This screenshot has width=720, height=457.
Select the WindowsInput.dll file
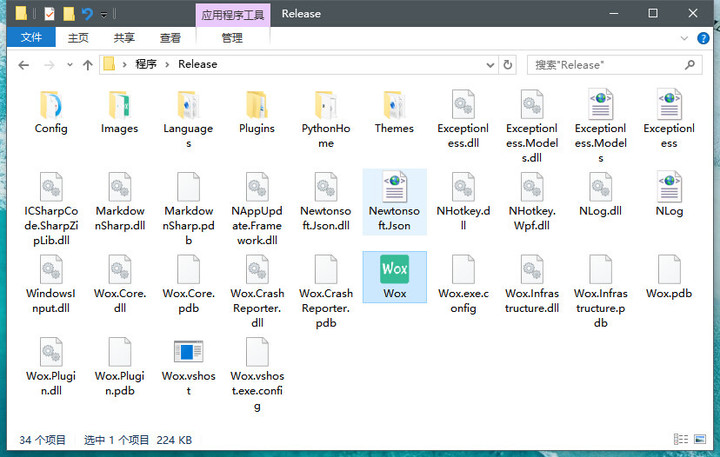51,285
